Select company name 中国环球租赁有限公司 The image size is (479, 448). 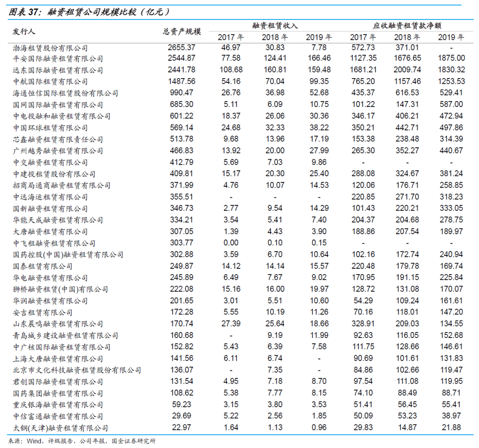50,128
